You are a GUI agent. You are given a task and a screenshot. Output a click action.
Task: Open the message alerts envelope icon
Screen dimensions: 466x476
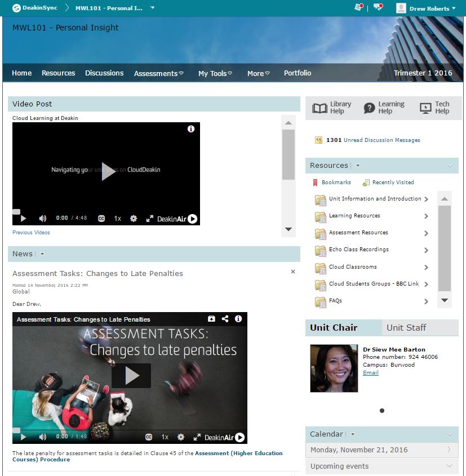point(359,7)
